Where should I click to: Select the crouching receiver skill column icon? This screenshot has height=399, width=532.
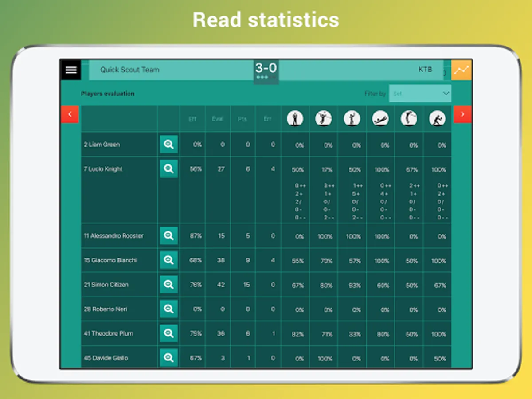tap(437, 118)
